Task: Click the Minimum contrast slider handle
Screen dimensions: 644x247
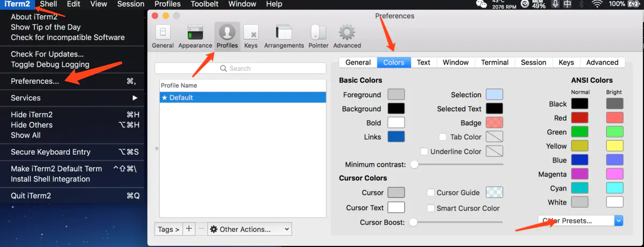Action: 414,164
